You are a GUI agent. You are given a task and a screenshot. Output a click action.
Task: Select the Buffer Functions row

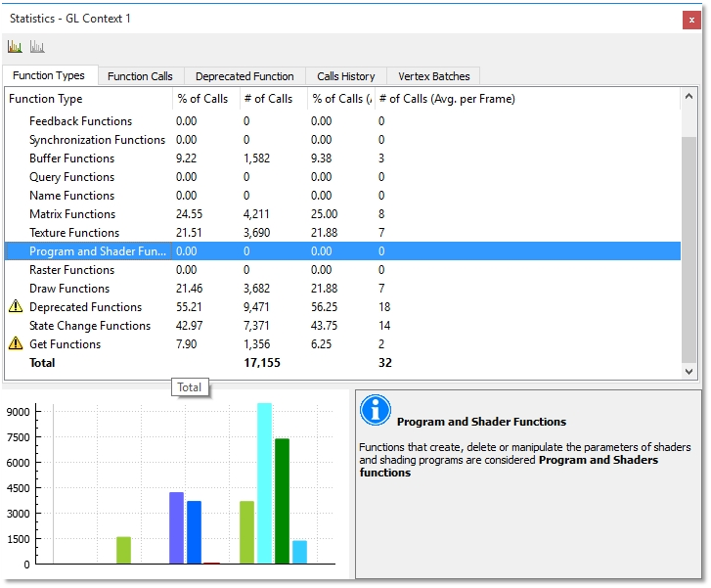click(71, 158)
